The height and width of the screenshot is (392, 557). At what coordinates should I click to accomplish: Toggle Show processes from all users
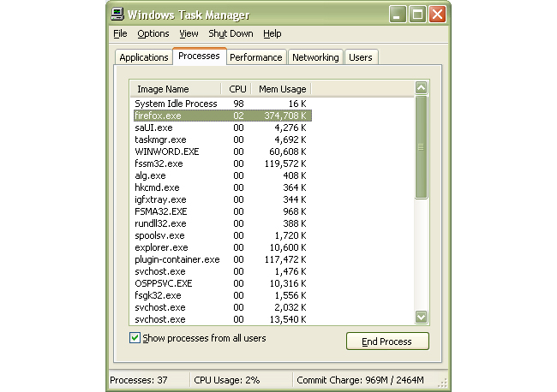pyautogui.click(x=135, y=338)
